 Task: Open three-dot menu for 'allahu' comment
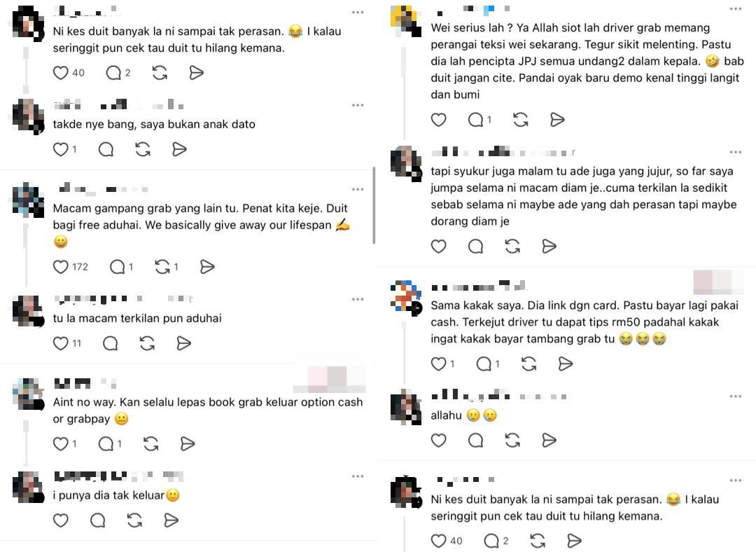[x=736, y=396]
